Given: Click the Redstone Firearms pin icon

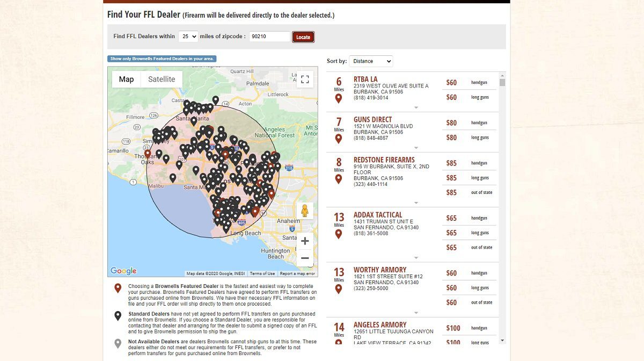Looking at the screenshot, I should [339, 179].
